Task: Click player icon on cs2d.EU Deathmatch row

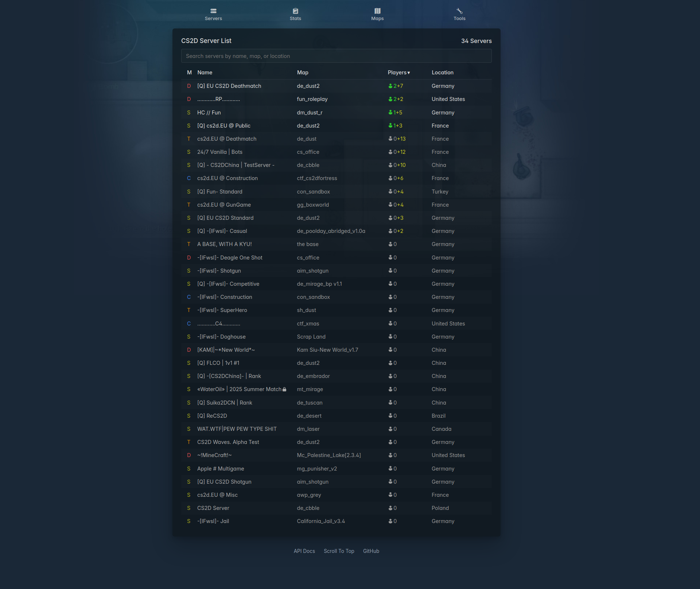Action: (x=390, y=139)
